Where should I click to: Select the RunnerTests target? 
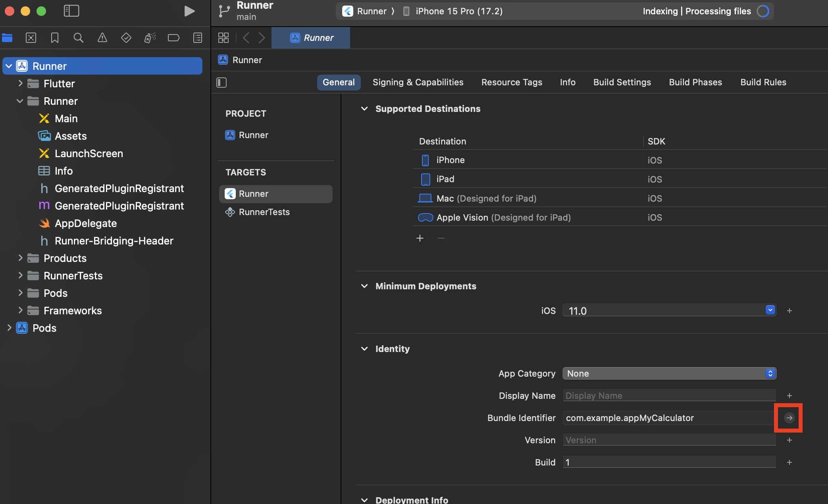[264, 212]
